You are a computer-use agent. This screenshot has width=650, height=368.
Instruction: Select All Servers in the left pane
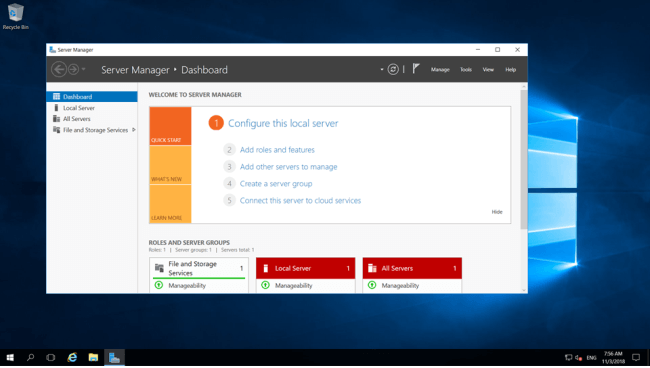pyautogui.click(x=92, y=119)
